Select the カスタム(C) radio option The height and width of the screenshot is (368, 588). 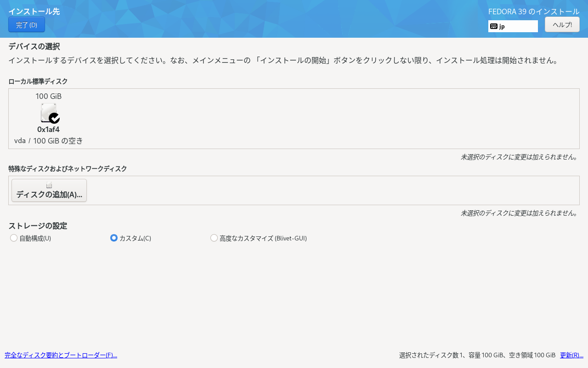(130, 238)
